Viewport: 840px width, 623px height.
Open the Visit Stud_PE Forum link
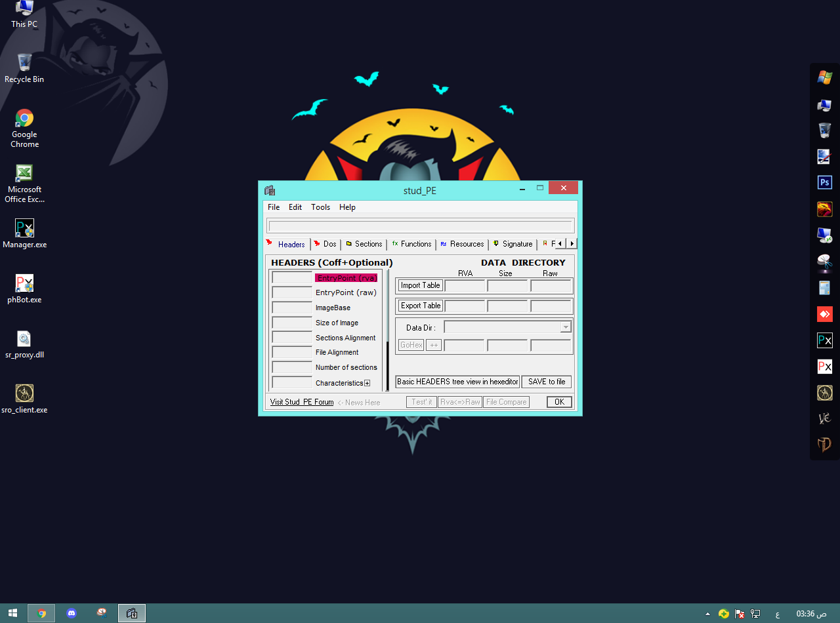(x=302, y=402)
